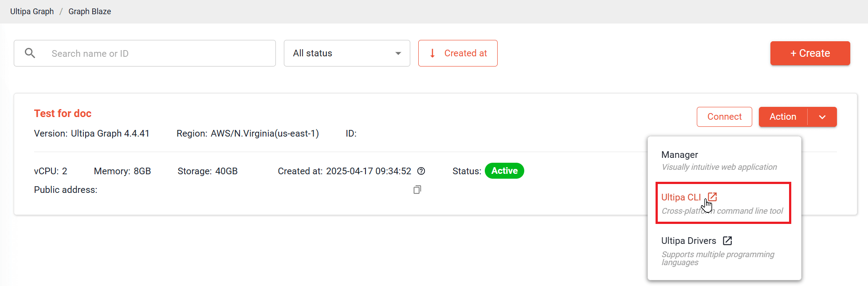
Task: Click the external link icon beside Ultipa Drivers
Action: point(727,241)
